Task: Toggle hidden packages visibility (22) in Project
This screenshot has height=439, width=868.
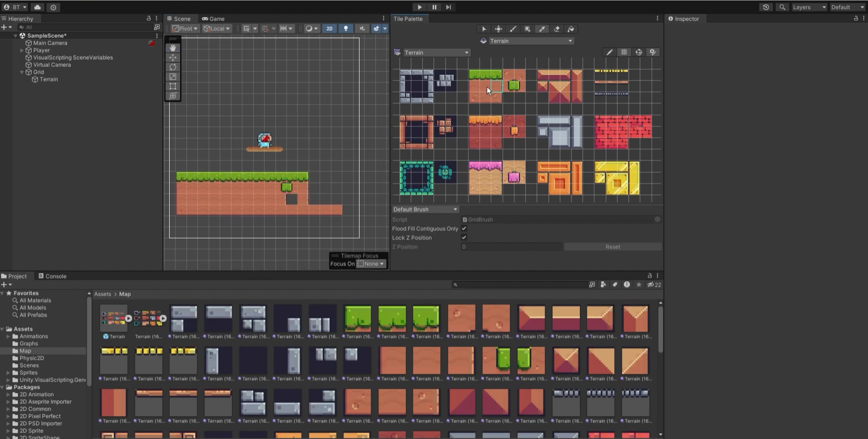Action: [654, 285]
